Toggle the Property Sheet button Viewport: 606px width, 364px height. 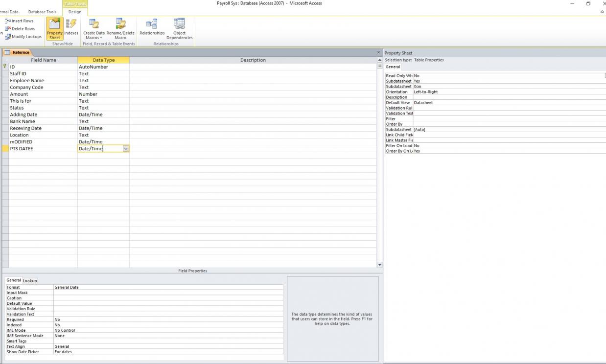(55, 29)
